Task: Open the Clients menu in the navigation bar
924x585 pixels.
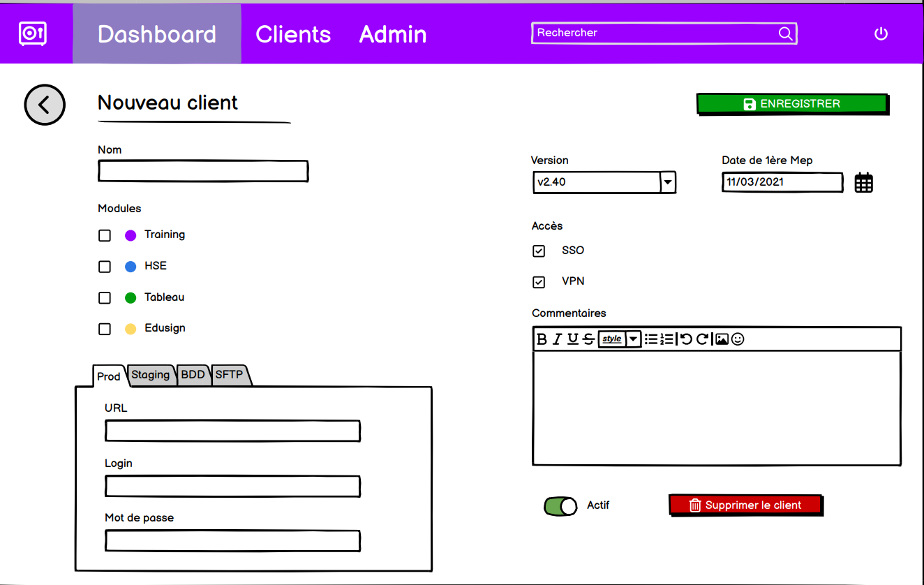Action: click(293, 33)
